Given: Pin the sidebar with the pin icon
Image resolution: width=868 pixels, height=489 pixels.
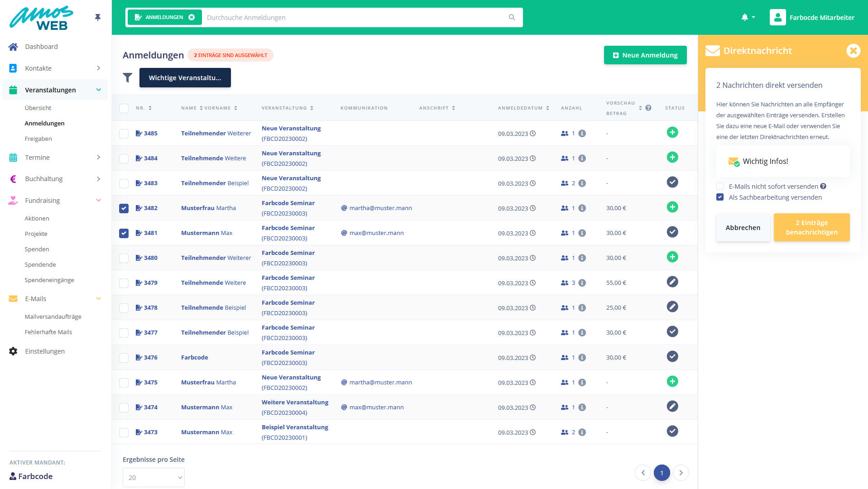Looking at the screenshot, I should pos(98,18).
